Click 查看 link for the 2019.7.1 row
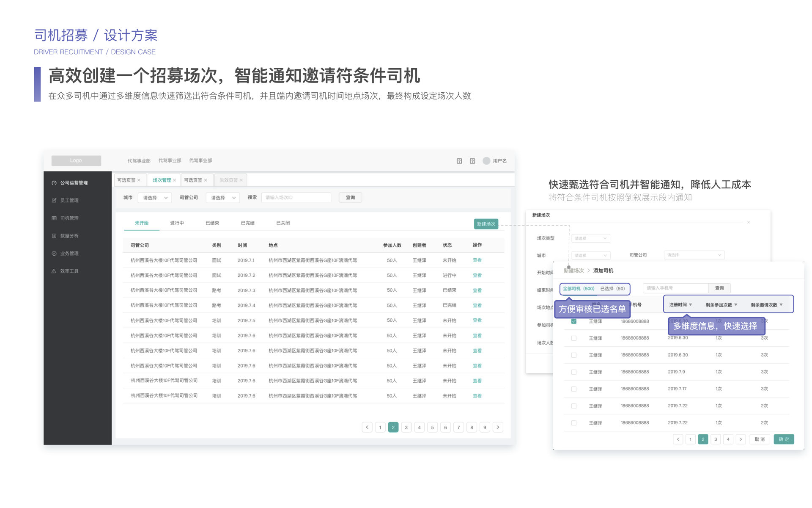The height and width of the screenshot is (508, 812). tap(477, 260)
